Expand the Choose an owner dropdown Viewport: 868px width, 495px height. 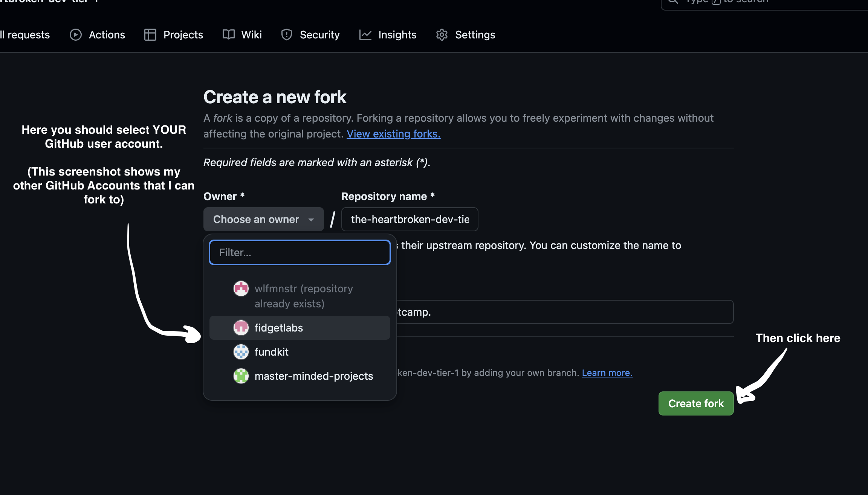point(264,219)
